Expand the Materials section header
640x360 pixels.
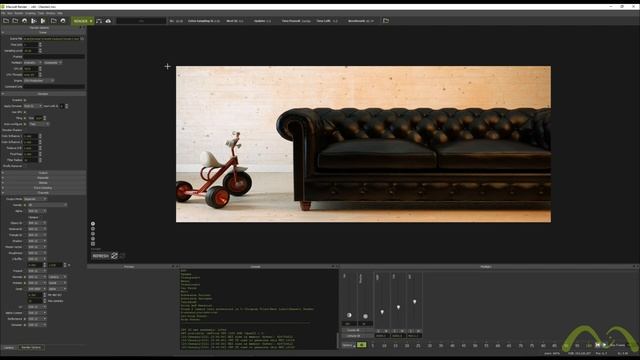tap(43, 178)
